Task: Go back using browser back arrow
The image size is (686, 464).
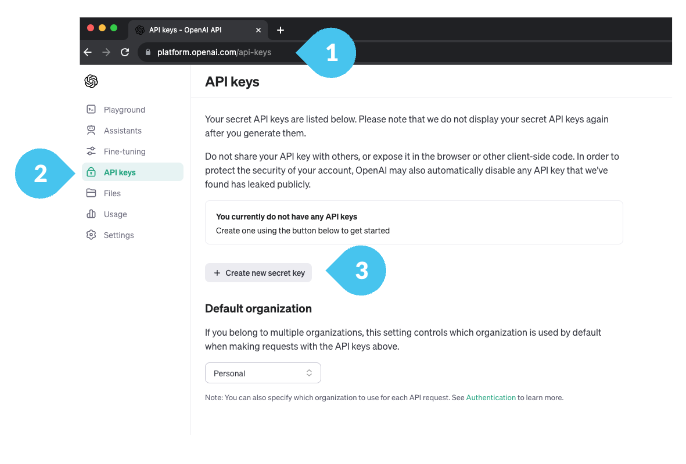Action: point(88,51)
